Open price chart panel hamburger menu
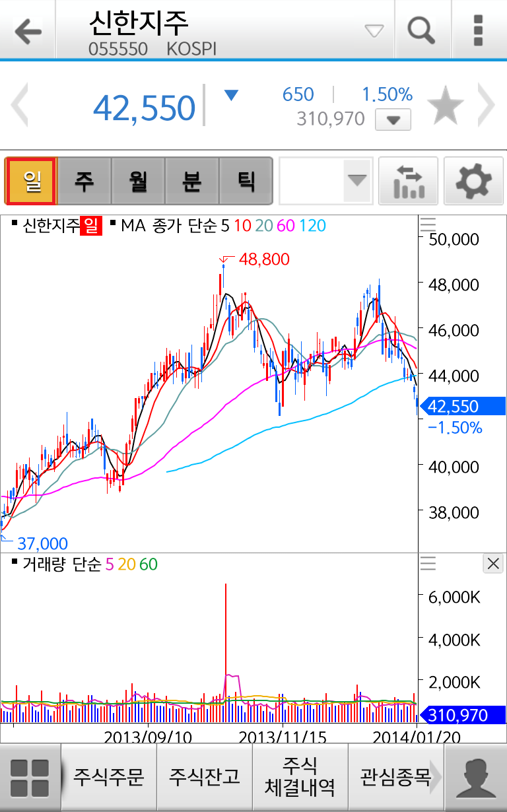The width and height of the screenshot is (507, 812). pyautogui.click(x=428, y=224)
